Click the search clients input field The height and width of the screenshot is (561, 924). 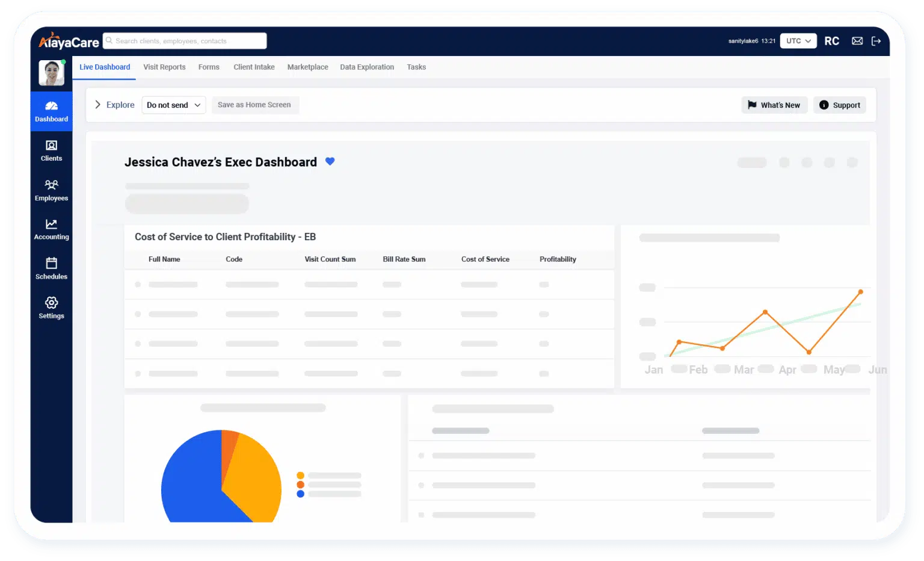[185, 41]
